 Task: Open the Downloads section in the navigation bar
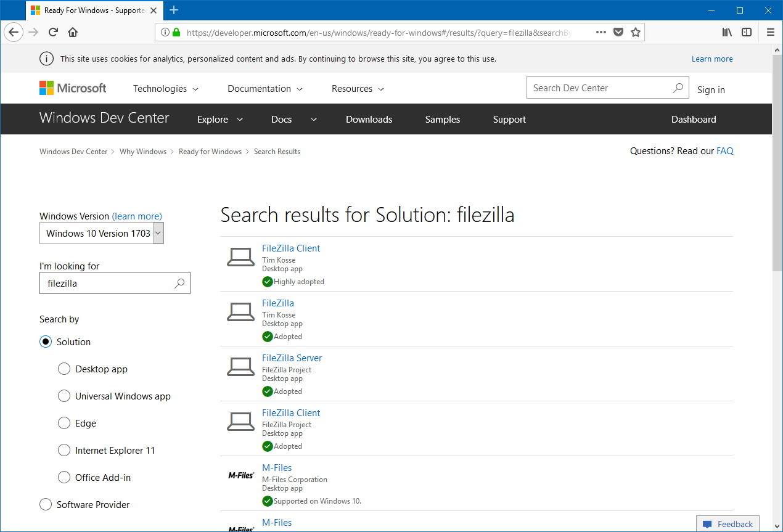pyautogui.click(x=369, y=119)
